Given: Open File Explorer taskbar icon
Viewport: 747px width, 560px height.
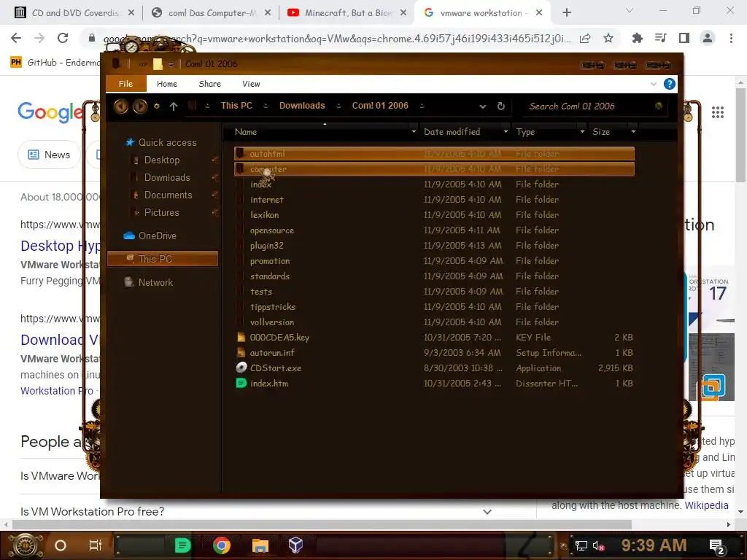Looking at the screenshot, I should [260, 545].
